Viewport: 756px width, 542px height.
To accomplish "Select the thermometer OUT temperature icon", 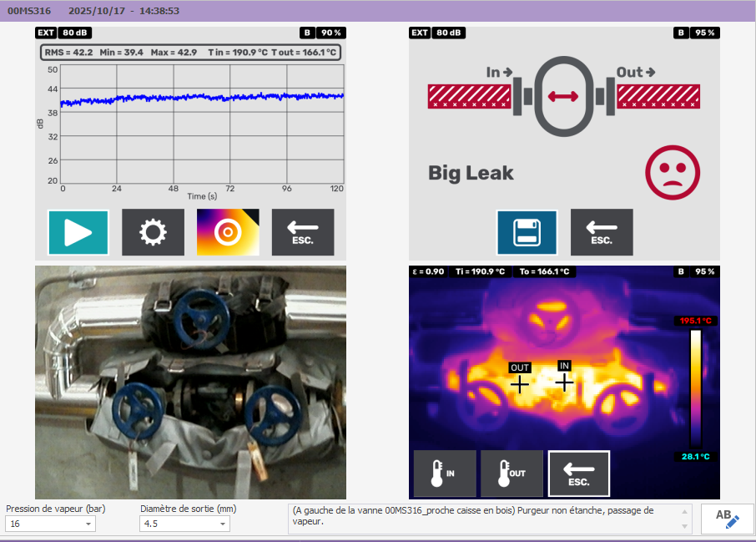I will [x=512, y=474].
